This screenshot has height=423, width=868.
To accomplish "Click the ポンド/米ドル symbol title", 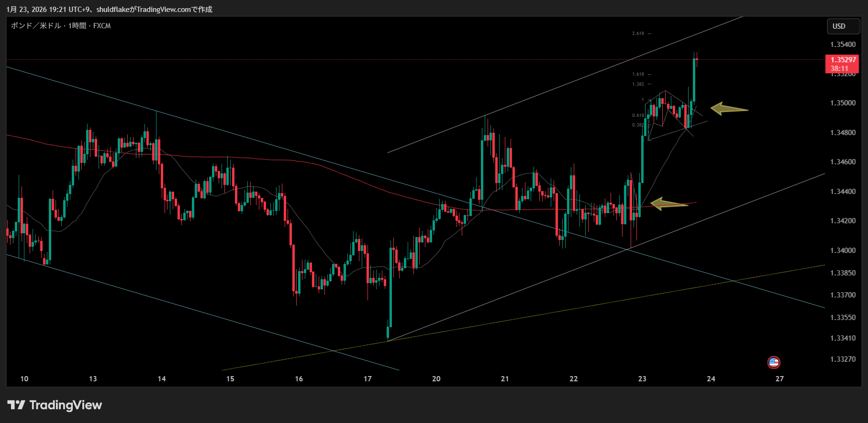I will click(61, 26).
